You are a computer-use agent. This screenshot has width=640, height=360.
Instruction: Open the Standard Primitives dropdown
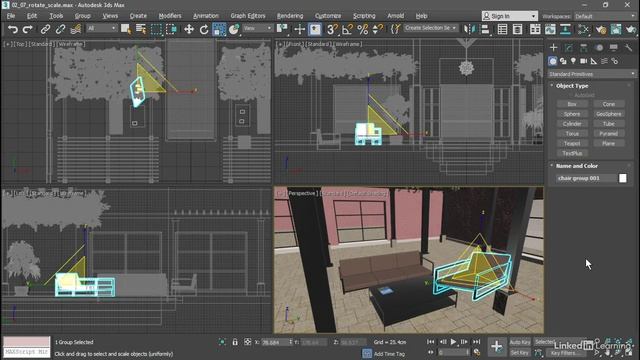591,74
